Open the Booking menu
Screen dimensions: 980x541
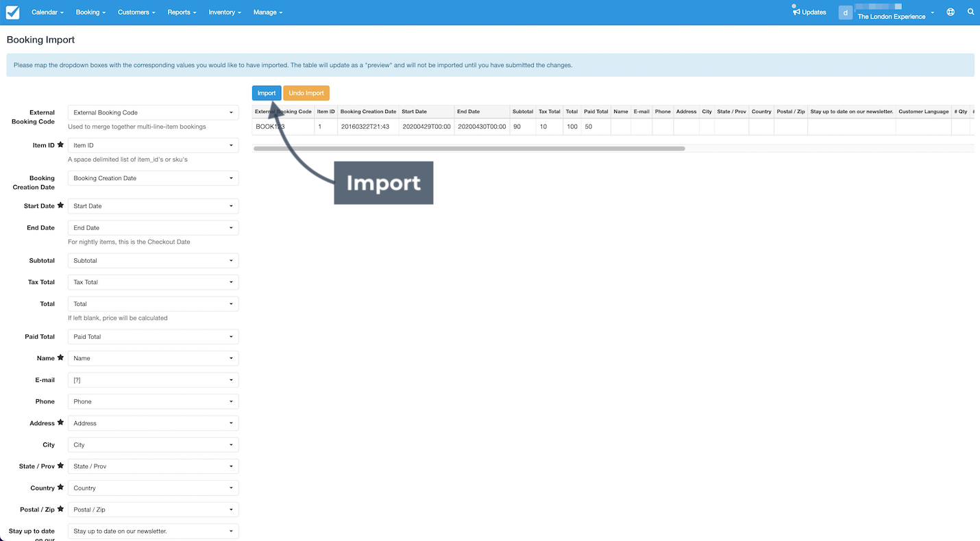[x=91, y=12]
